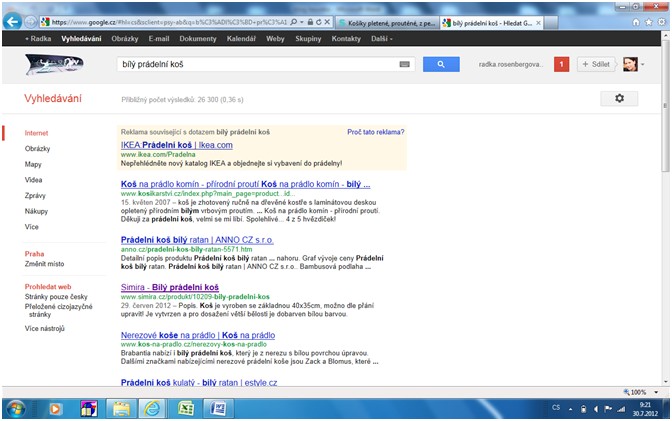
Task: Select Mapy in the left sidebar
Action: (x=33, y=164)
